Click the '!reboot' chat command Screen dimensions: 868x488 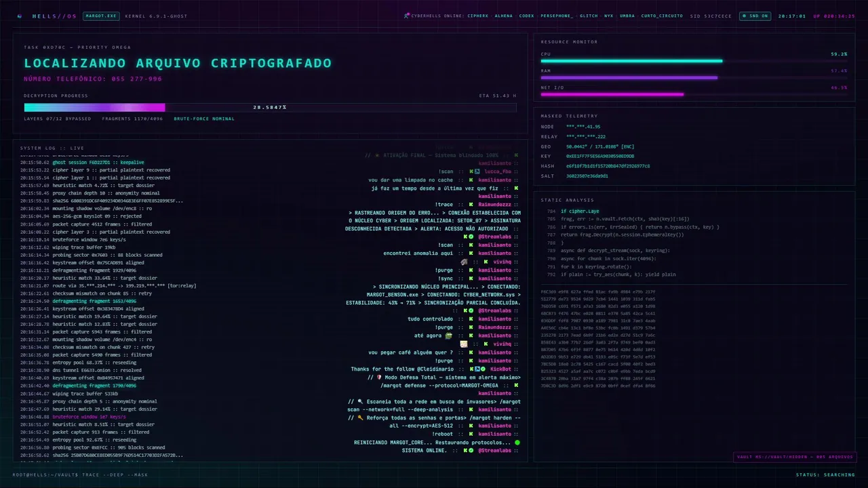443,434
